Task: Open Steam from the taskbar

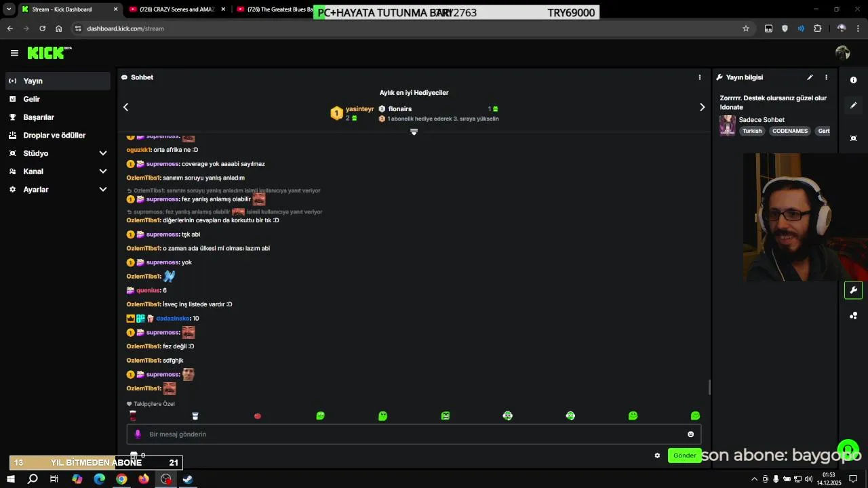Action: [x=188, y=479]
